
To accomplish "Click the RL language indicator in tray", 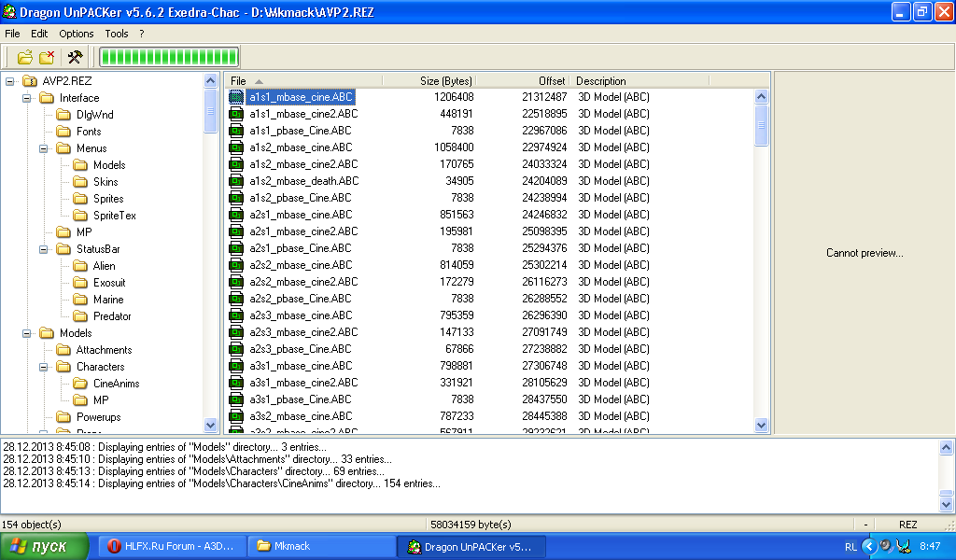I will point(851,547).
